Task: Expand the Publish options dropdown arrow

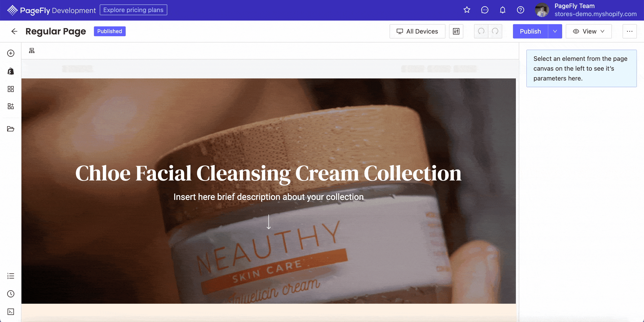Action: [555, 31]
